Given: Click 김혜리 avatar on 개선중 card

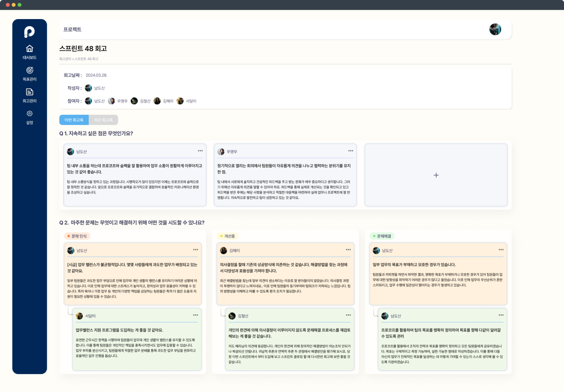Looking at the screenshot, I should coord(224,251).
